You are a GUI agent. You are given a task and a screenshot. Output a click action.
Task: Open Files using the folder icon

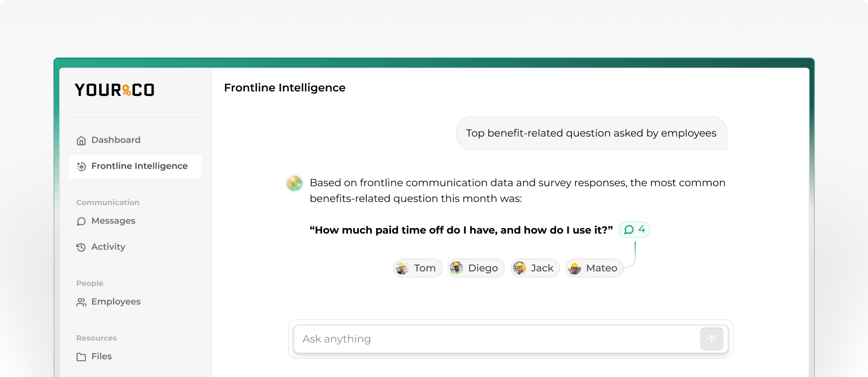(81, 356)
